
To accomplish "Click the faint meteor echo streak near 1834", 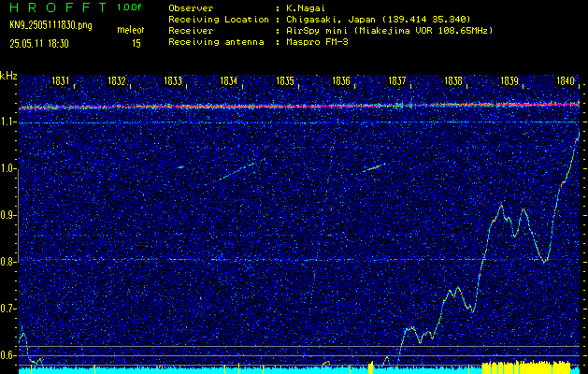I will 237,171.
